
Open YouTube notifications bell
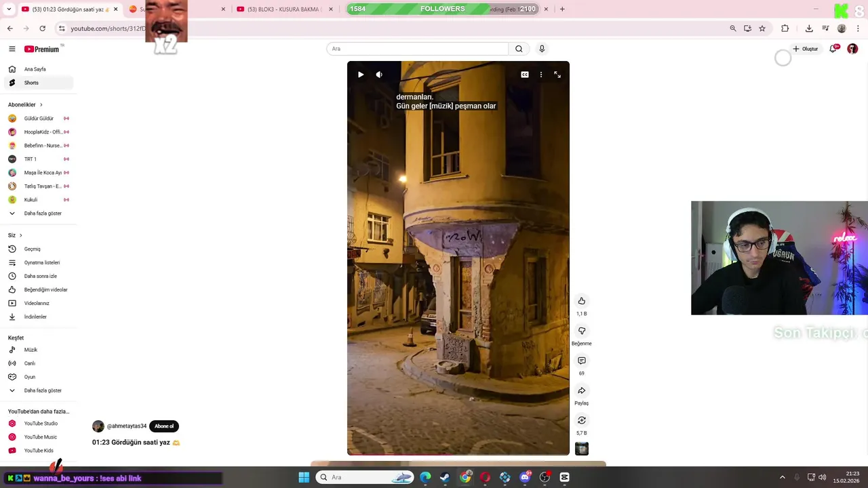pos(833,49)
